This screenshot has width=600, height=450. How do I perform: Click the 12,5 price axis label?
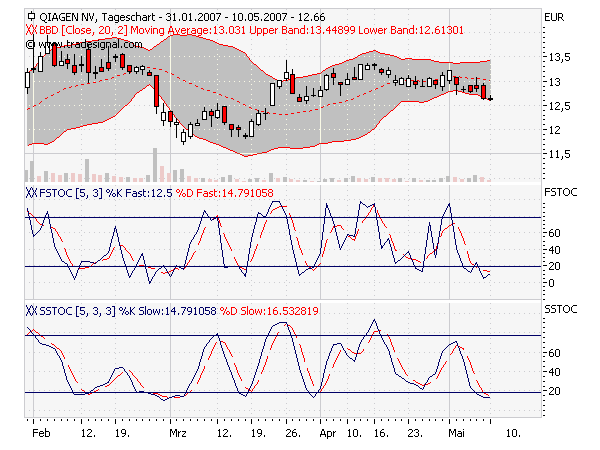559,106
